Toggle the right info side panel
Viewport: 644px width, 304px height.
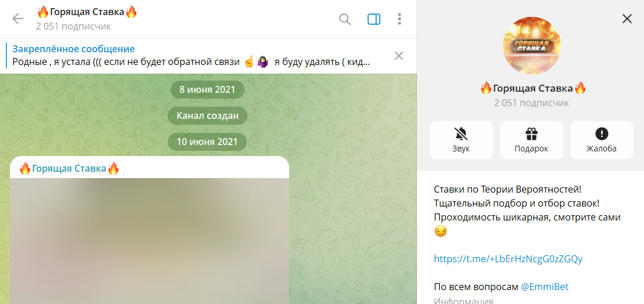coord(374,19)
